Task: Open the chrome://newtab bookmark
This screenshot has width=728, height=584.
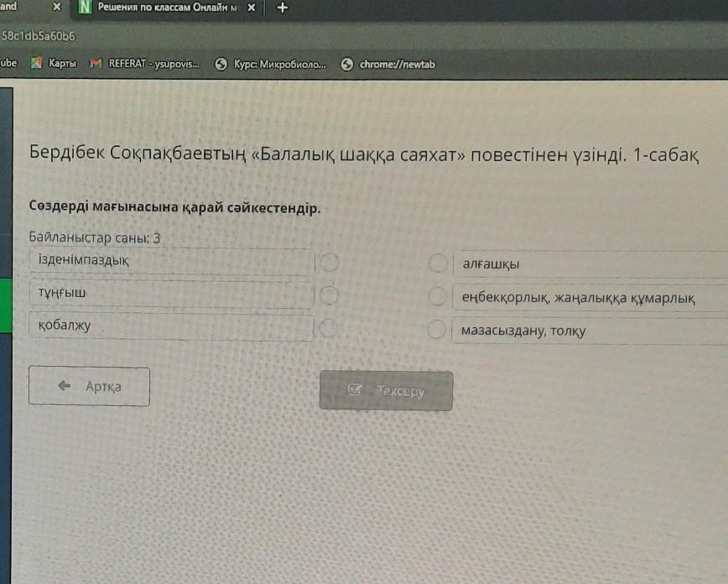Action: pyautogui.click(x=388, y=64)
